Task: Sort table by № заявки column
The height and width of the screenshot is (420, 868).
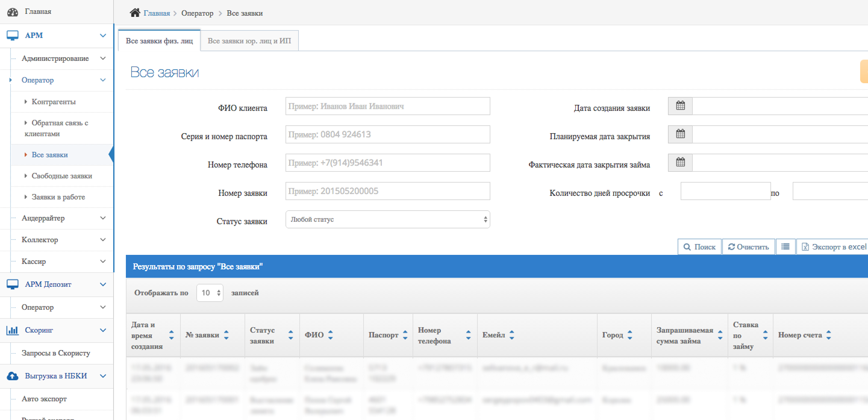Action: pyautogui.click(x=226, y=336)
